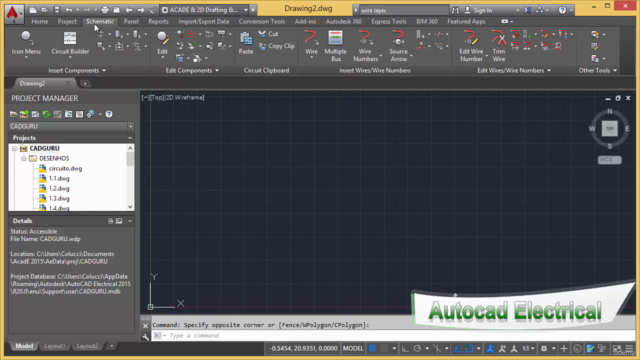The width and height of the screenshot is (640, 360).
Task: Click the Undo arrow in quick access toolbar
Action: [x=69, y=10]
